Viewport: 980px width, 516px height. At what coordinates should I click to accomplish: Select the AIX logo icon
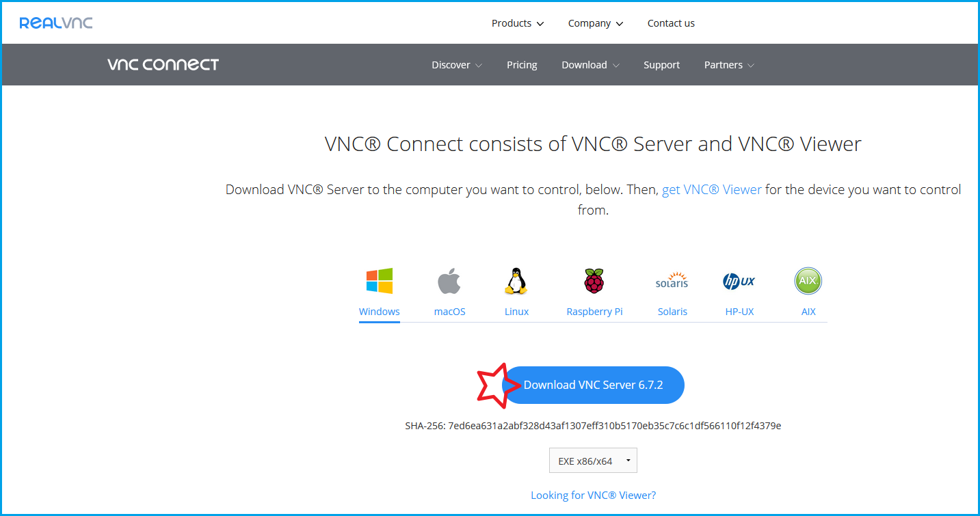[808, 281]
